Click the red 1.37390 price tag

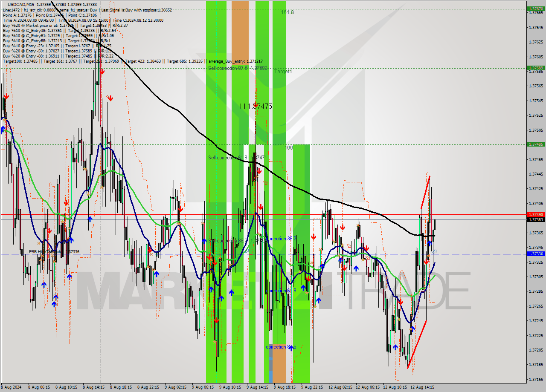(536, 214)
